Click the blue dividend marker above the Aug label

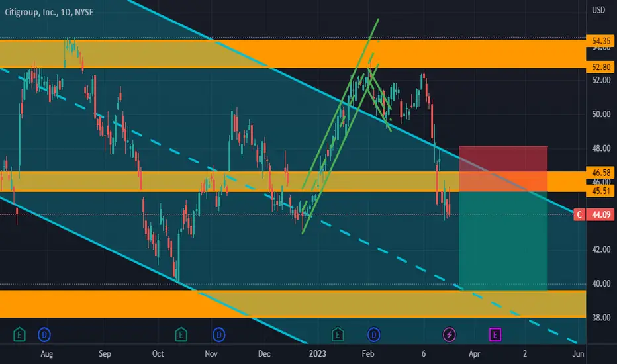[44, 335]
